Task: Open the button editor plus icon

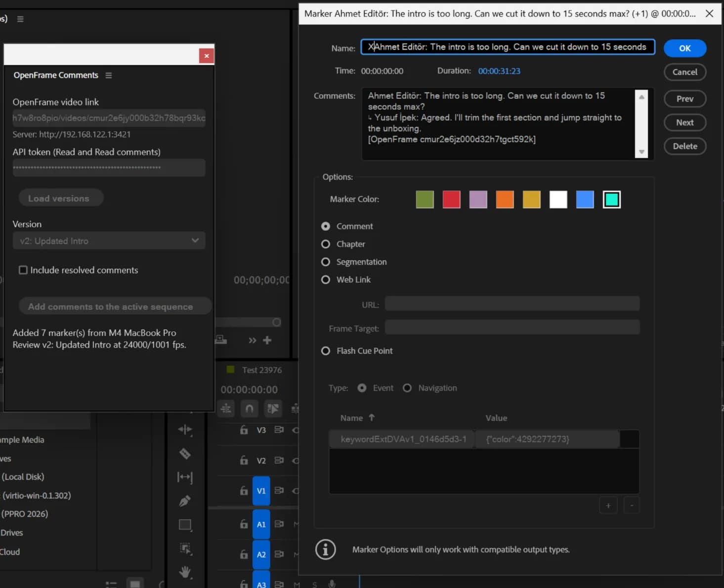Action: tap(267, 340)
